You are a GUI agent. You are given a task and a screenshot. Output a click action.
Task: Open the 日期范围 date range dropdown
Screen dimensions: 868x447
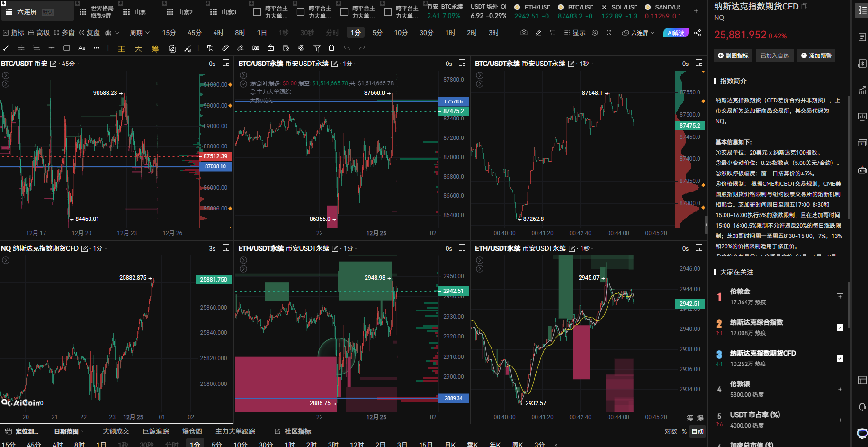coord(69,431)
